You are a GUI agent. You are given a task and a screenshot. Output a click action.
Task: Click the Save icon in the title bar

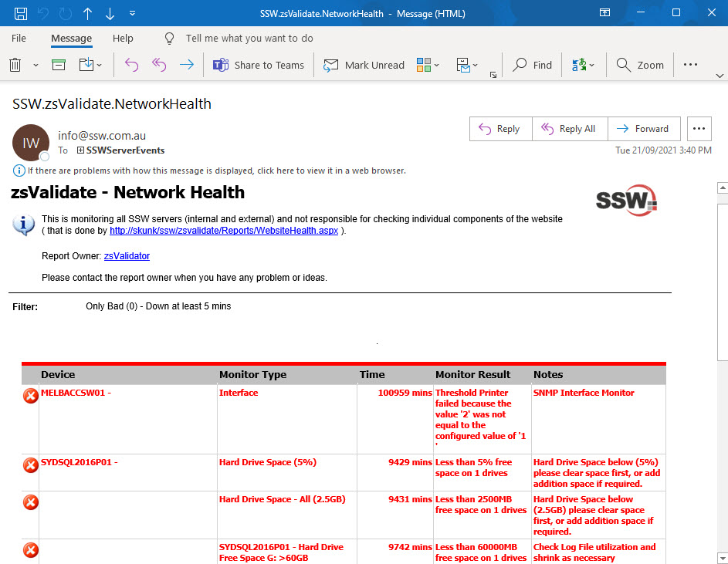pyautogui.click(x=21, y=13)
